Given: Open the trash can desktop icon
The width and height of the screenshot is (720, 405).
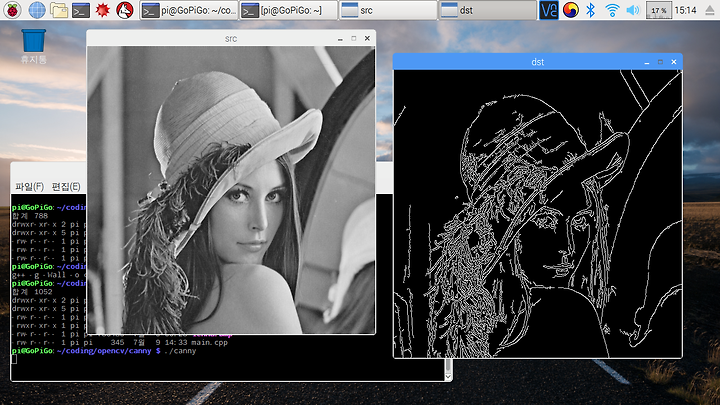Looking at the screenshot, I should [x=34, y=46].
